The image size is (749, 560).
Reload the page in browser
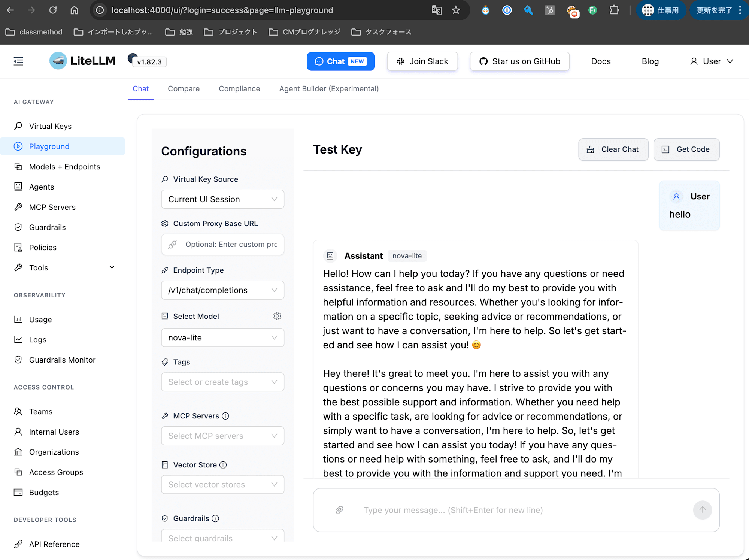53,10
